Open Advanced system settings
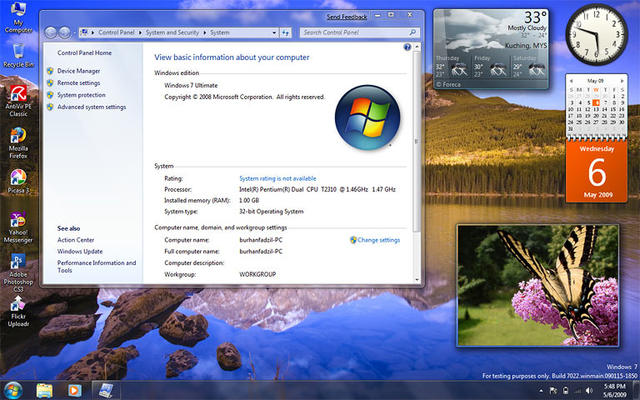The height and width of the screenshot is (400, 640). (91, 107)
